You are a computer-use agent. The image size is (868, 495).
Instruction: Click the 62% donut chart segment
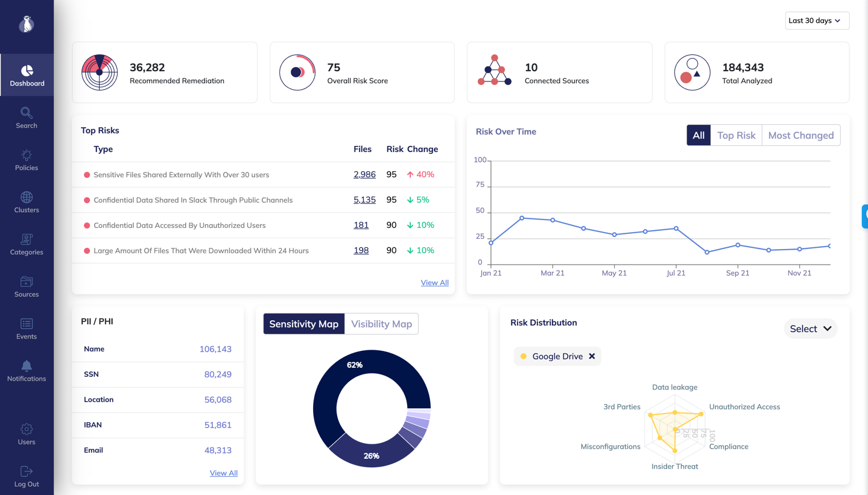coord(355,365)
